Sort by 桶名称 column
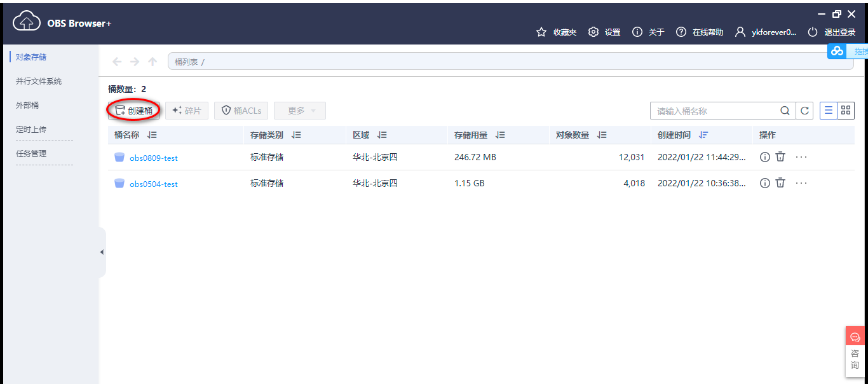This screenshot has height=384, width=868. click(152, 135)
